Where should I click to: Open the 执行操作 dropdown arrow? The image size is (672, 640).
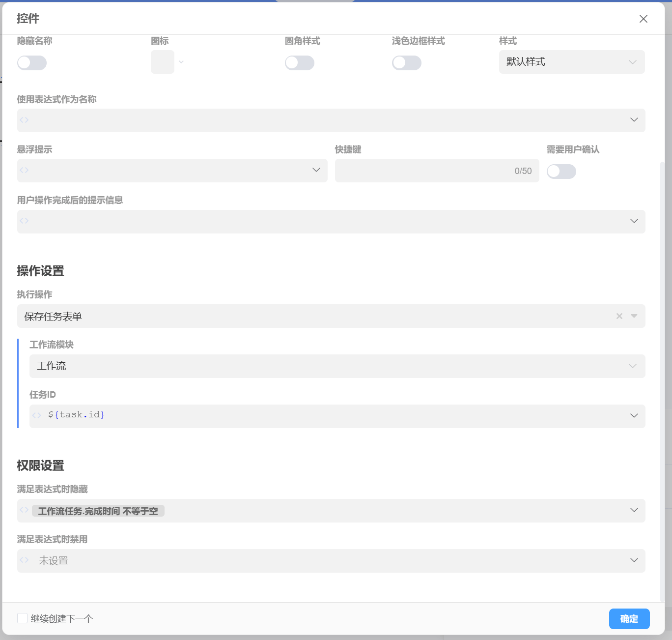point(634,316)
